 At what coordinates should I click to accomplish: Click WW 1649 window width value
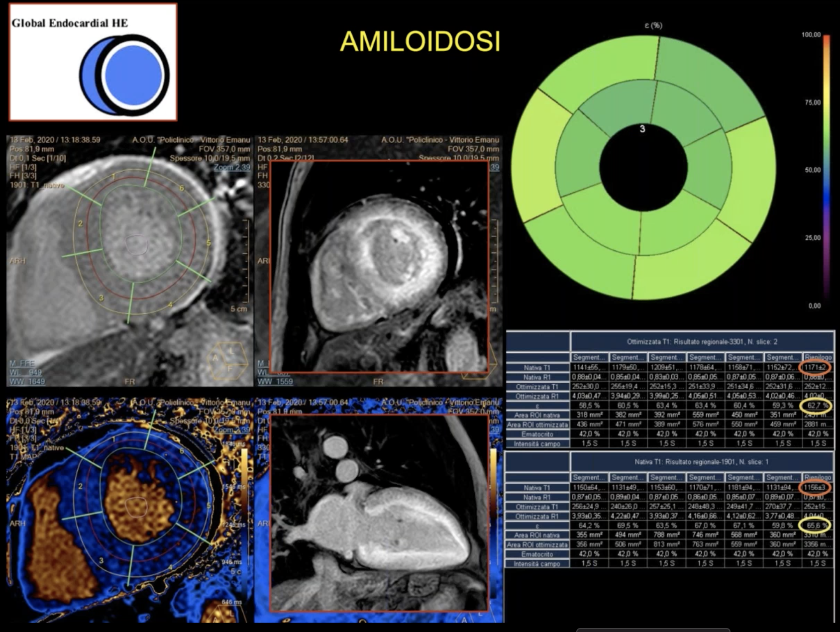click(27, 382)
